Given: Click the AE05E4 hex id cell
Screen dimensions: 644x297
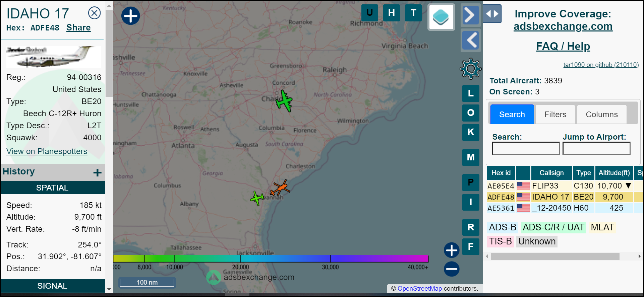Looking at the screenshot, I should coord(501,186).
